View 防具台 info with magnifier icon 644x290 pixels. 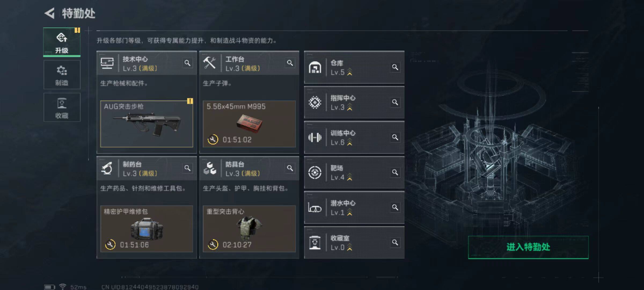click(290, 168)
